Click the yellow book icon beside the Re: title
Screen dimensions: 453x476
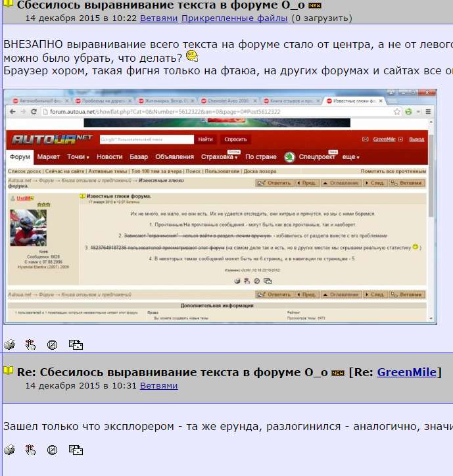8,371
